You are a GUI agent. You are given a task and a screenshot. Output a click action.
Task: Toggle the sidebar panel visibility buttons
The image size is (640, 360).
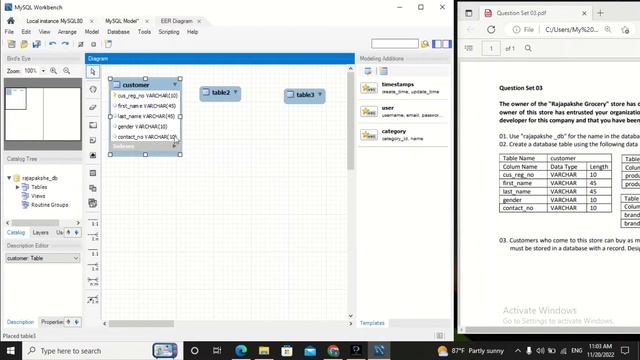(x=442, y=44)
